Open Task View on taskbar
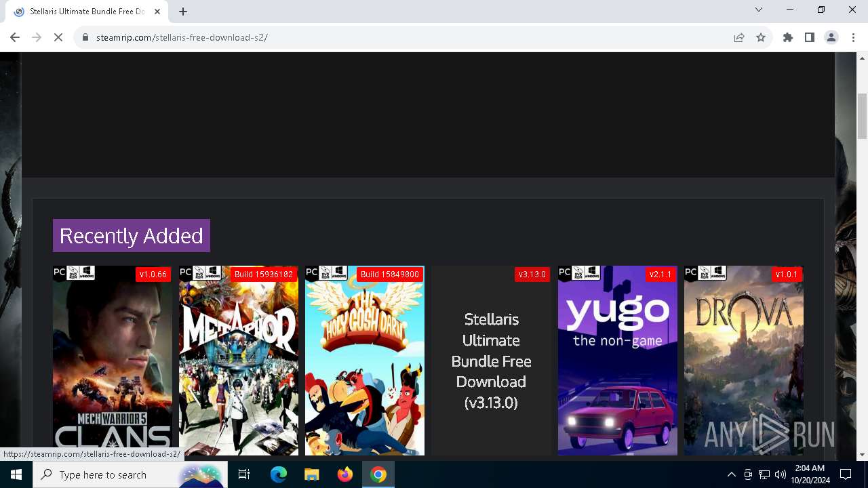 pyautogui.click(x=244, y=474)
